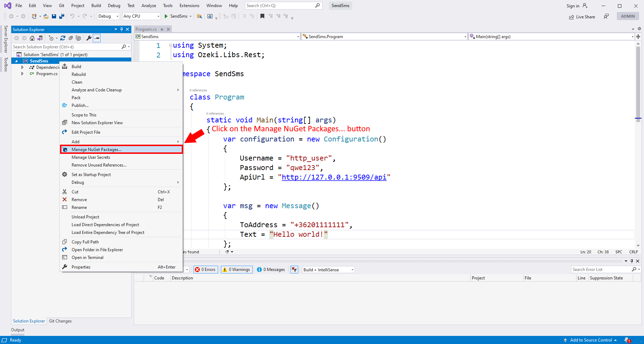
Task: Switch views icon in Solution Explorer toolbar
Action: tap(40, 38)
